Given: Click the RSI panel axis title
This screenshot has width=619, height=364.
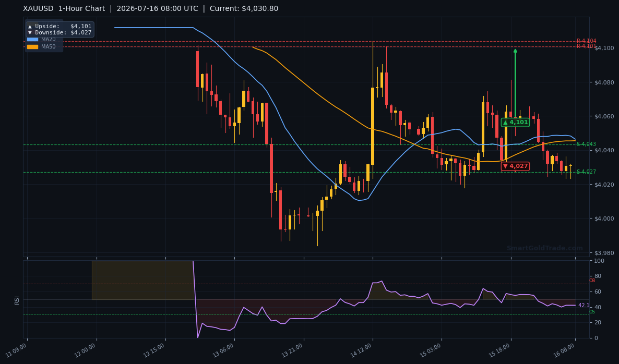Looking at the screenshot, I should click(17, 300).
